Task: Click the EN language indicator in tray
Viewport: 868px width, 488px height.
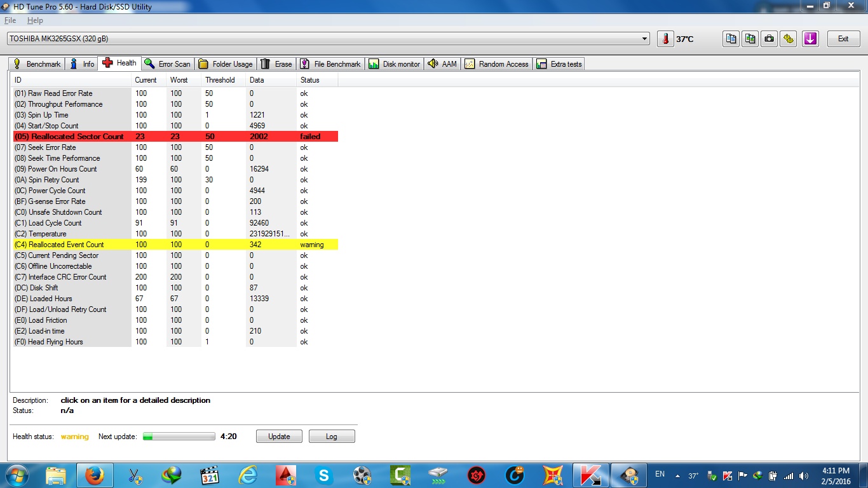Action: (x=660, y=474)
